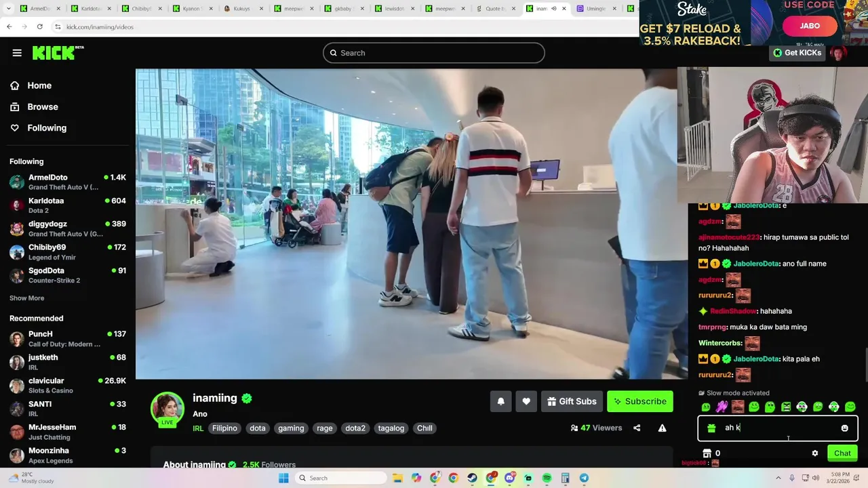Expand Show More in Following list

(26, 298)
